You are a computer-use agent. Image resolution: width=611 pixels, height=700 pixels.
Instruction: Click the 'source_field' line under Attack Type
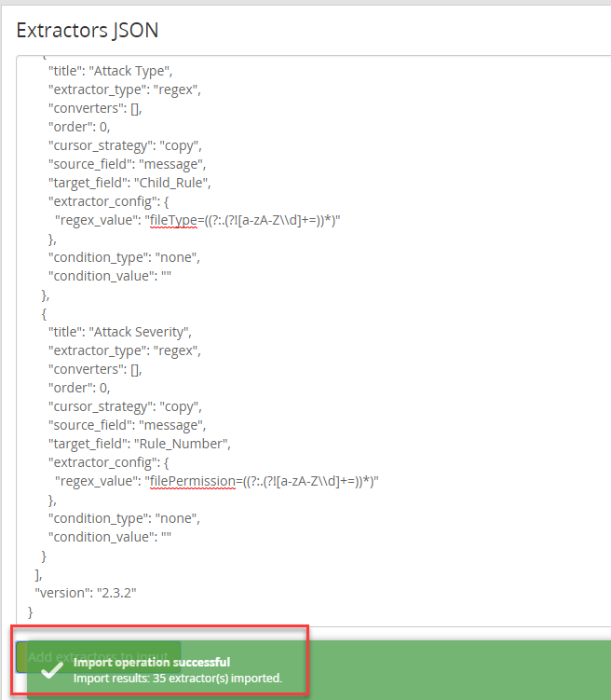point(127,164)
